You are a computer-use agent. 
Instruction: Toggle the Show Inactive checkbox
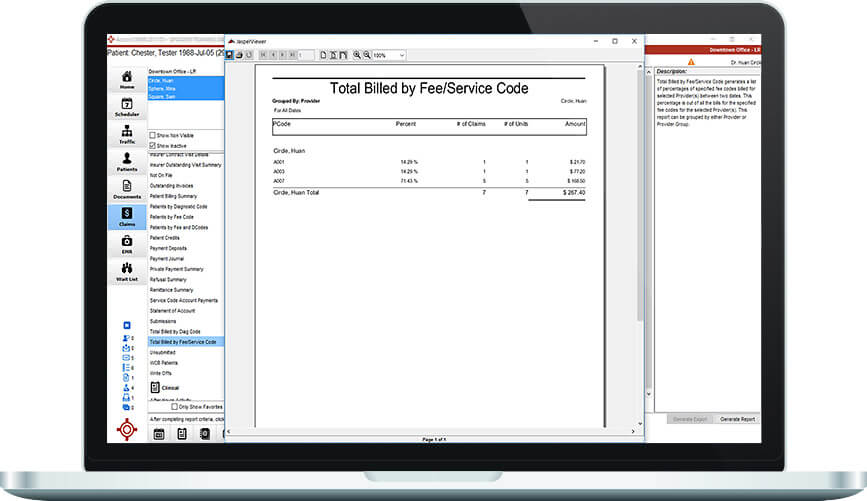pyautogui.click(x=153, y=145)
